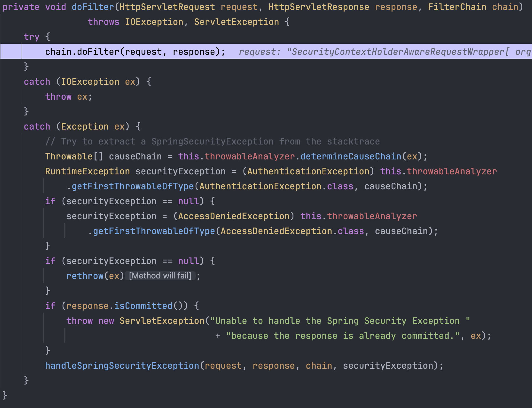Click the "[Method will fail]" inlay hint
The image size is (532, 408).
pyautogui.click(x=160, y=276)
